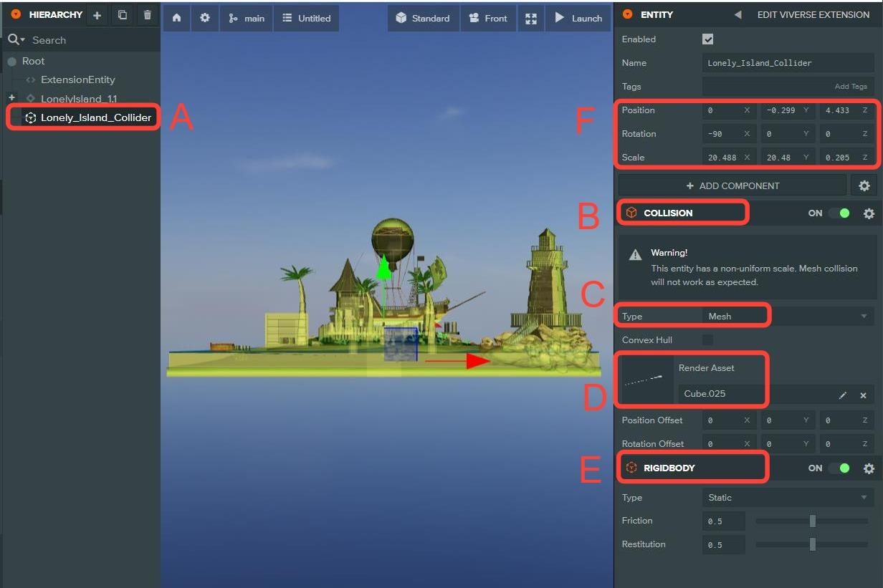Delete entity using the trash icon
The height and width of the screenshot is (588, 883).
pos(148,15)
